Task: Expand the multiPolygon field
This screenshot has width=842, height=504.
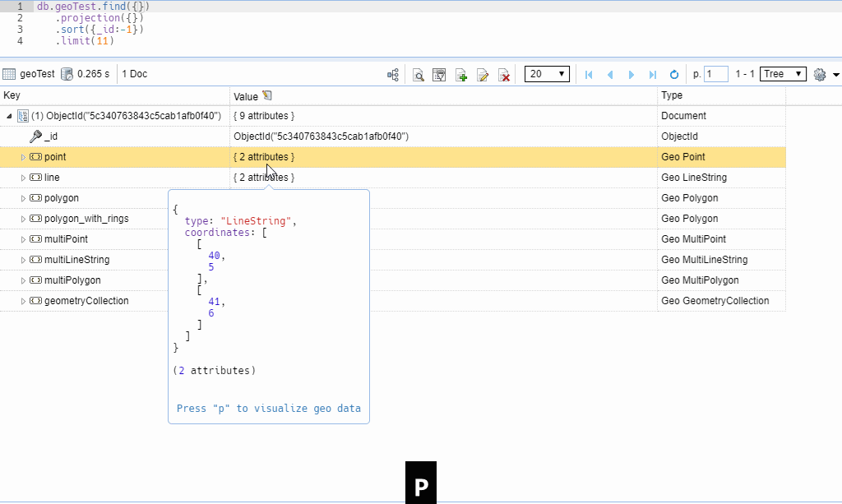Action: 23,280
